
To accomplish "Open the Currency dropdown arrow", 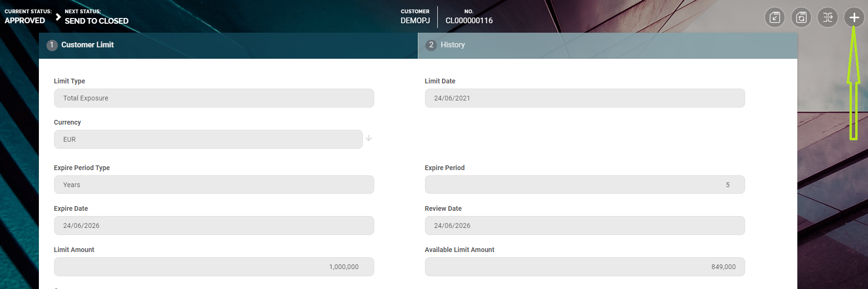I will (x=369, y=138).
